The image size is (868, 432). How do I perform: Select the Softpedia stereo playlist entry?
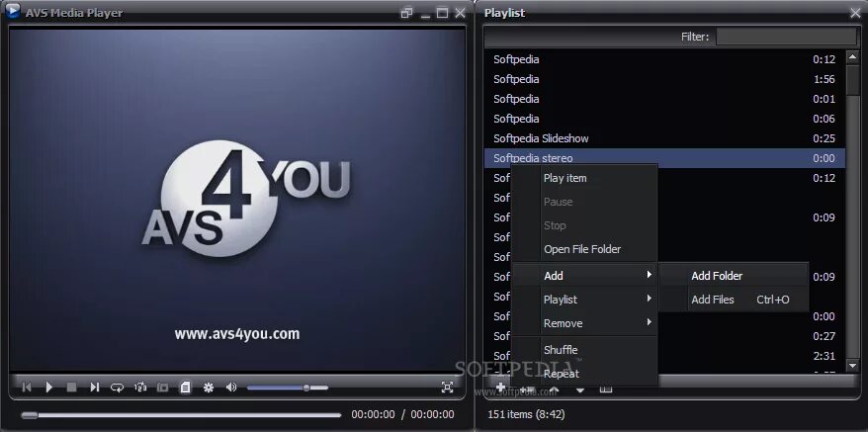pyautogui.click(x=664, y=158)
